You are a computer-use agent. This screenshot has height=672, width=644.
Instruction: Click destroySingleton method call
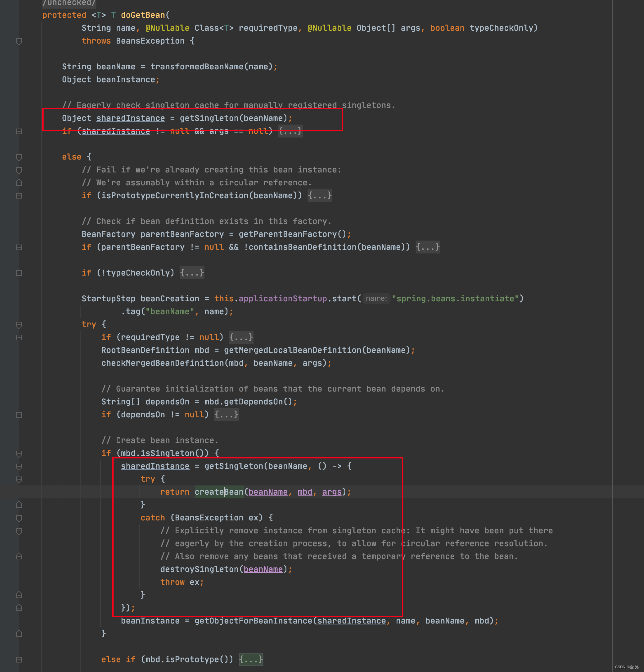pos(200,569)
